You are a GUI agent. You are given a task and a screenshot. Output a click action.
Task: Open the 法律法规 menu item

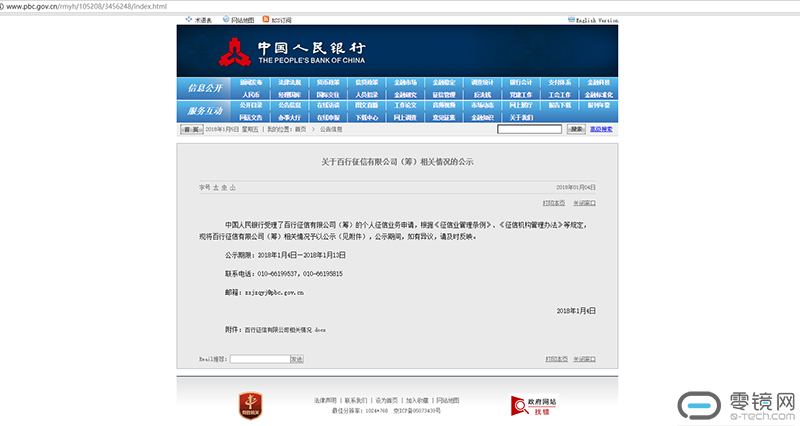click(289, 82)
